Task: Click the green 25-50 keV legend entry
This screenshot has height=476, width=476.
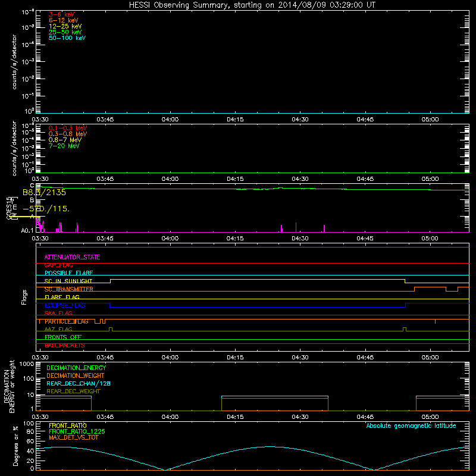Action: (x=65, y=32)
